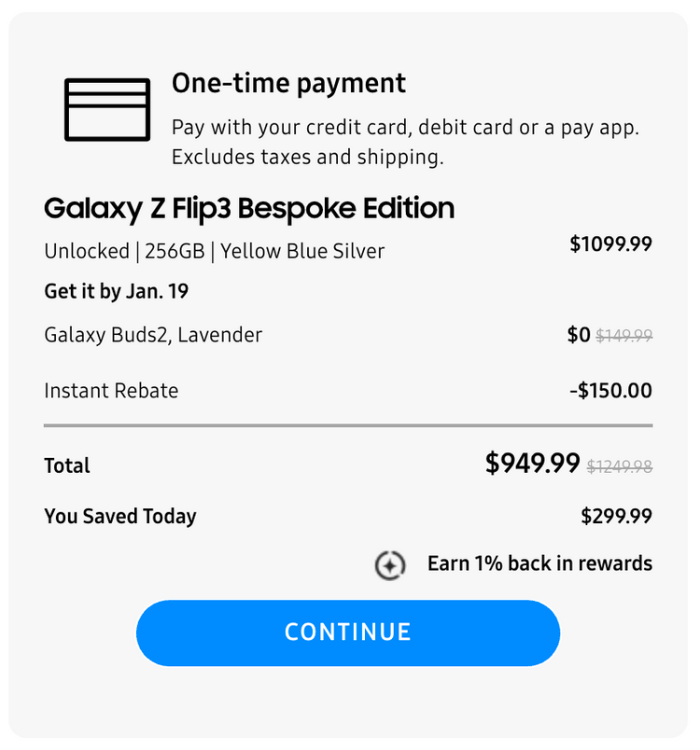Click the 'Galaxy Buds2, Lavender' item
Viewport: 700px width, 750px height.
(153, 335)
